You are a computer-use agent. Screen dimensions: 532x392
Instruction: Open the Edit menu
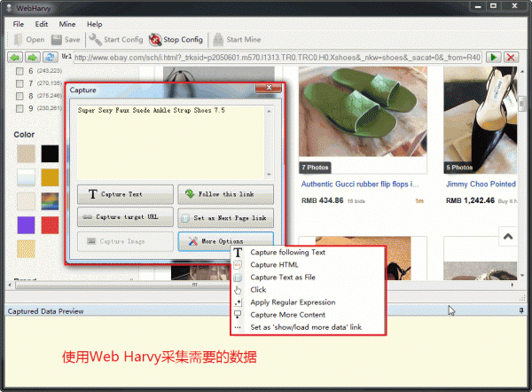(x=42, y=24)
